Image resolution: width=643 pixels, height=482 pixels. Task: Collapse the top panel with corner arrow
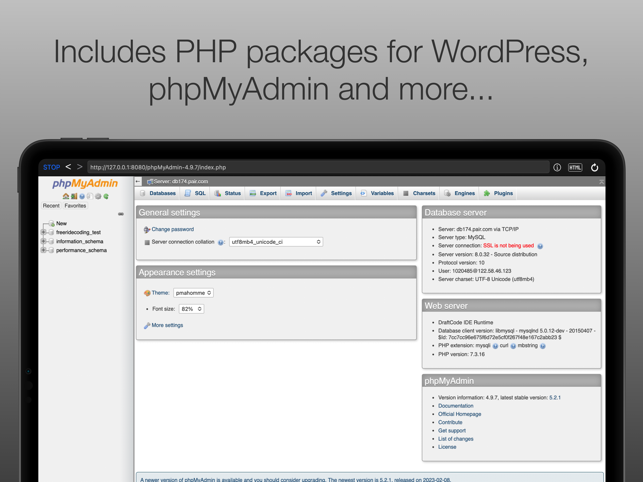pyautogui.click(x=601, y=181)
